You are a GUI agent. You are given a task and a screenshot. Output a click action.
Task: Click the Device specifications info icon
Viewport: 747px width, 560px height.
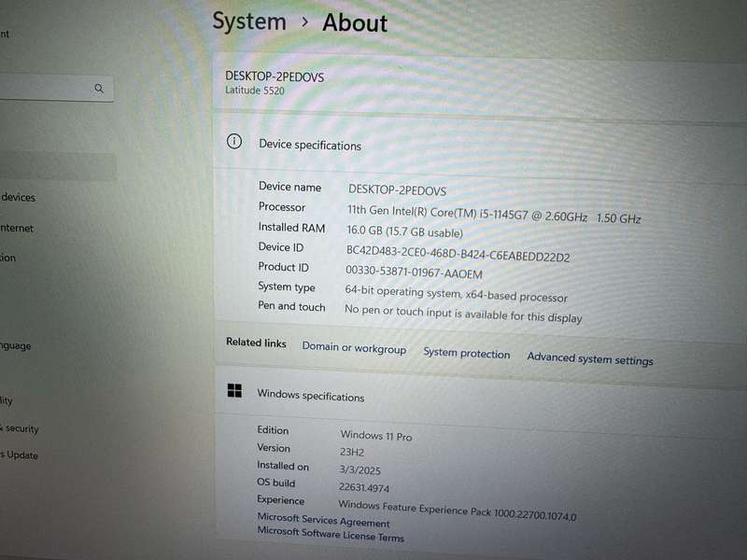tap(234, 142)
